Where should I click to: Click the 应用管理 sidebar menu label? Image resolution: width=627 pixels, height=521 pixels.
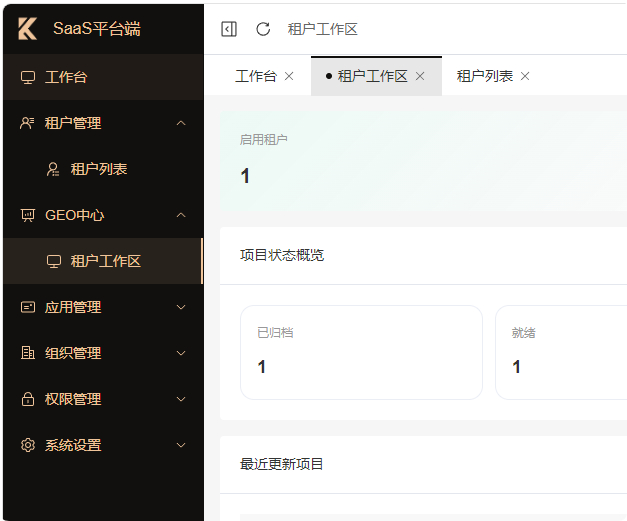[x=73, y=307]
